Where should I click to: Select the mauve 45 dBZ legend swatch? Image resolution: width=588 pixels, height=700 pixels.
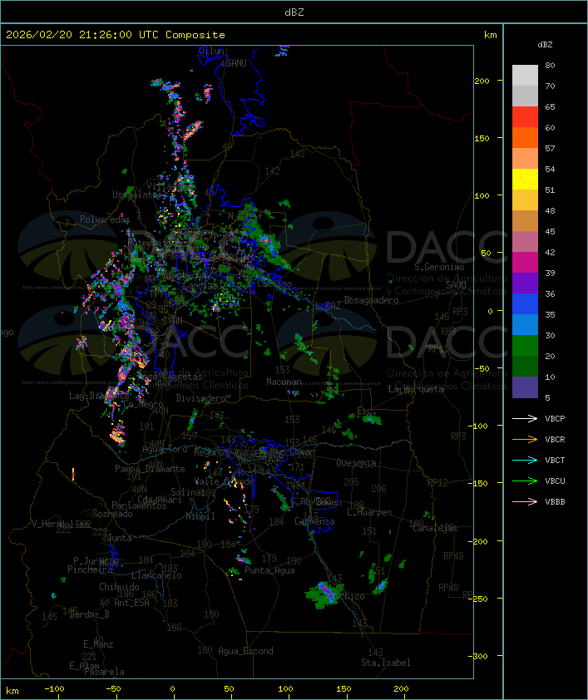point(525,242)
